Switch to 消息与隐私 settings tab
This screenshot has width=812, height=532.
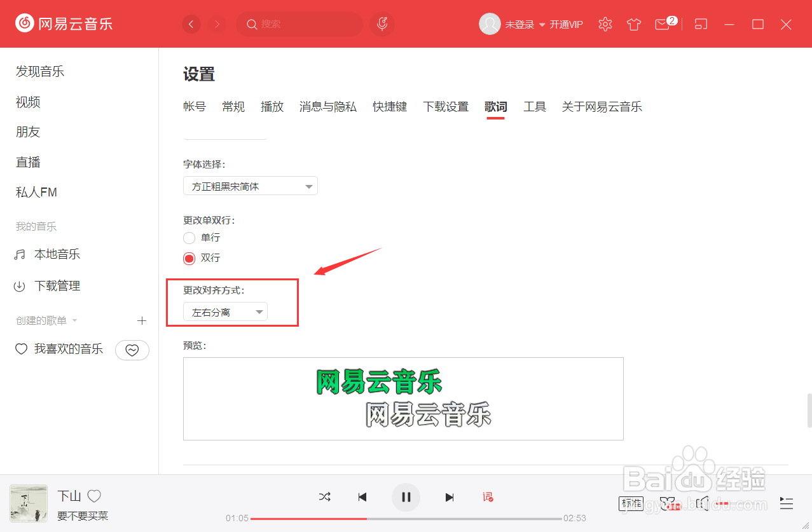coord(328,107)
